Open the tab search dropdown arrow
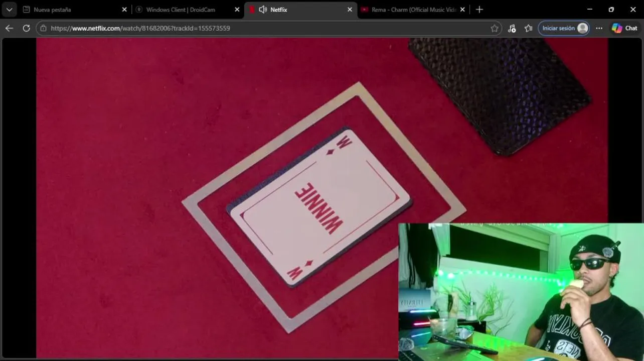644x361 pixels. click(10, 10)
